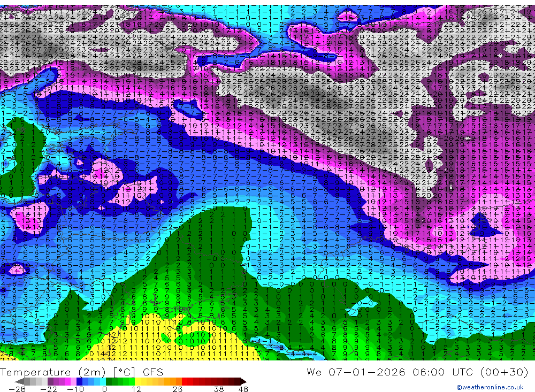Viewport: 535px width, 392px height.
Task: Click the dark purple legend swatch at -22
Action: coord(50,381)
